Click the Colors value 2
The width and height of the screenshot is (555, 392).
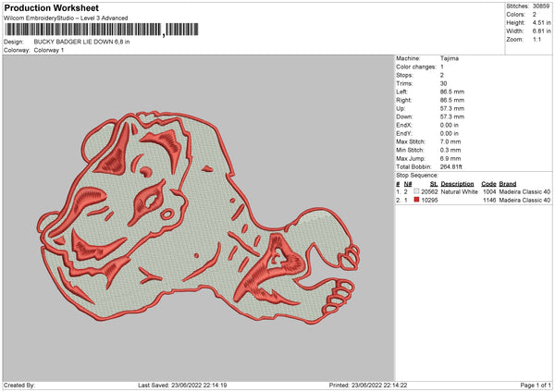tap(535, 15)
